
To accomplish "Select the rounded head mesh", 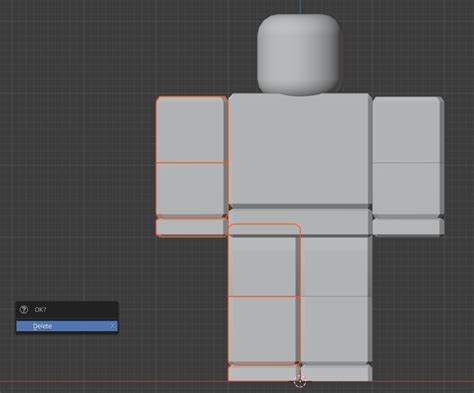I will (x=299, y=54).
